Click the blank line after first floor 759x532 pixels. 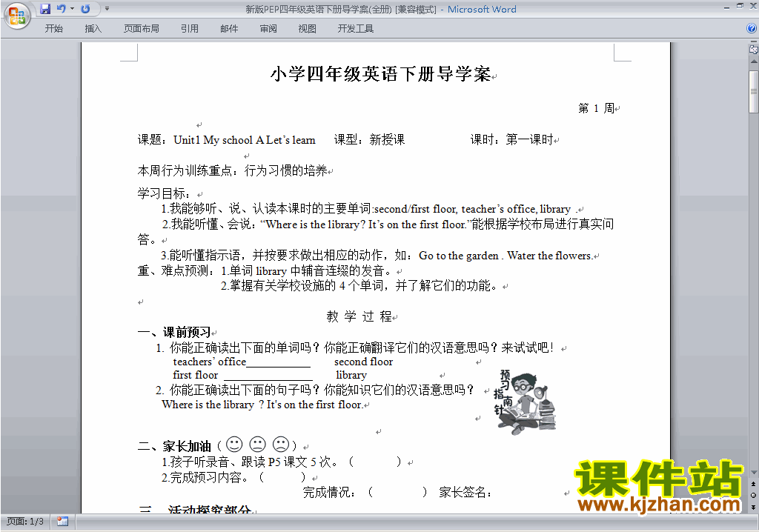pyautogui.click(x=268, y=376)
